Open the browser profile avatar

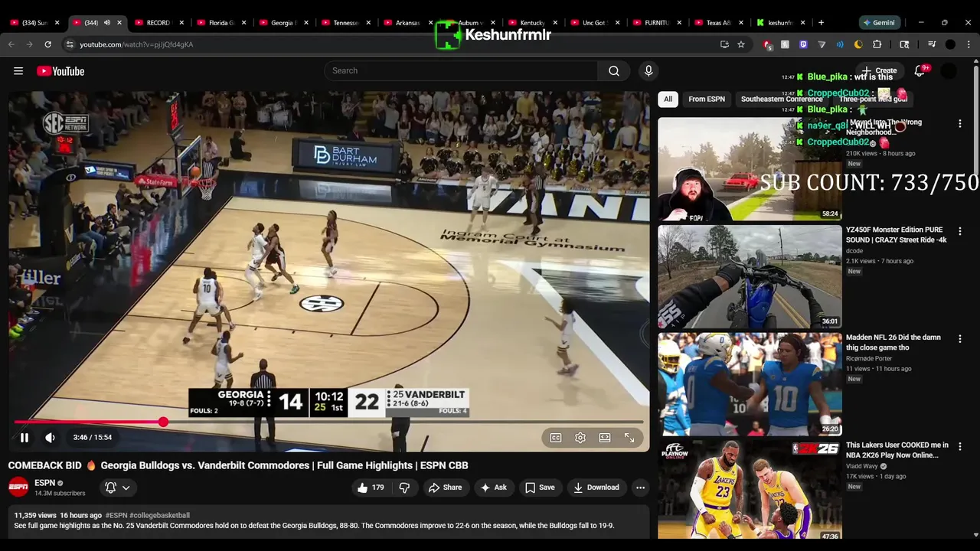point(950,44)
